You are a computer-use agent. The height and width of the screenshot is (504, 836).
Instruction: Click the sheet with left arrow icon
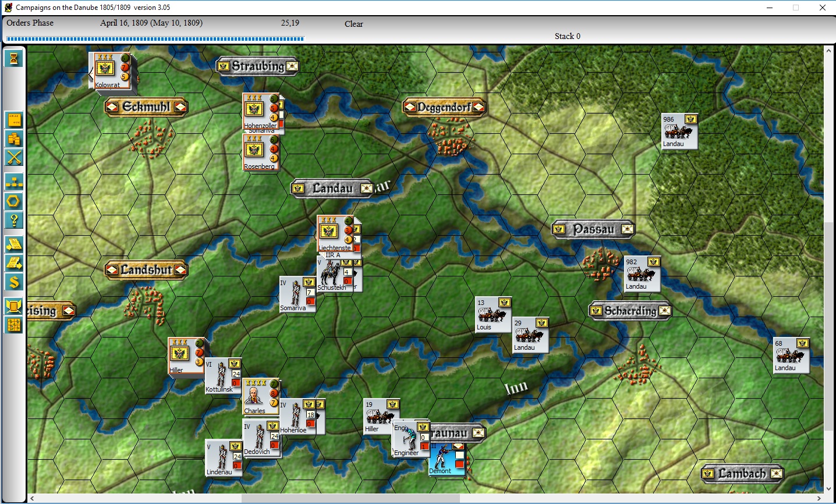click(x=14, y=244)
